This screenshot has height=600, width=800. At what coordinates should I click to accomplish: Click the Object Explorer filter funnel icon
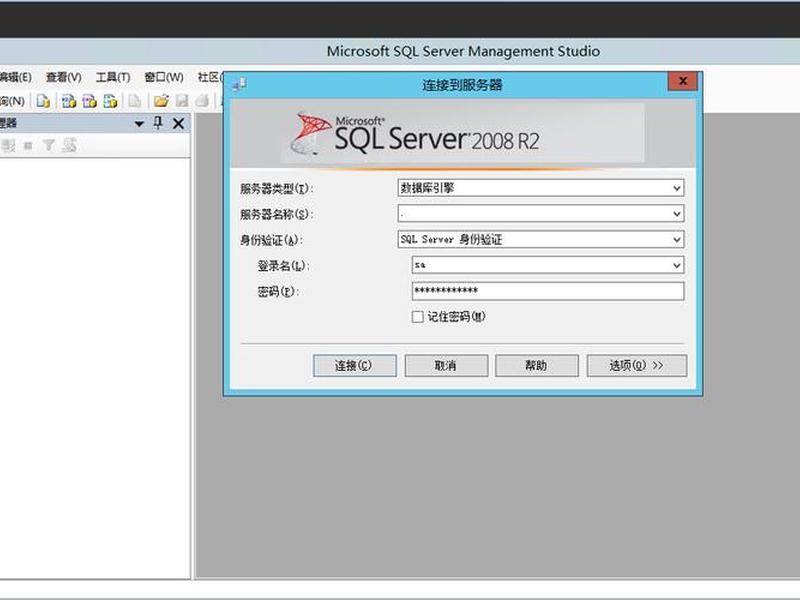point(48,145)
